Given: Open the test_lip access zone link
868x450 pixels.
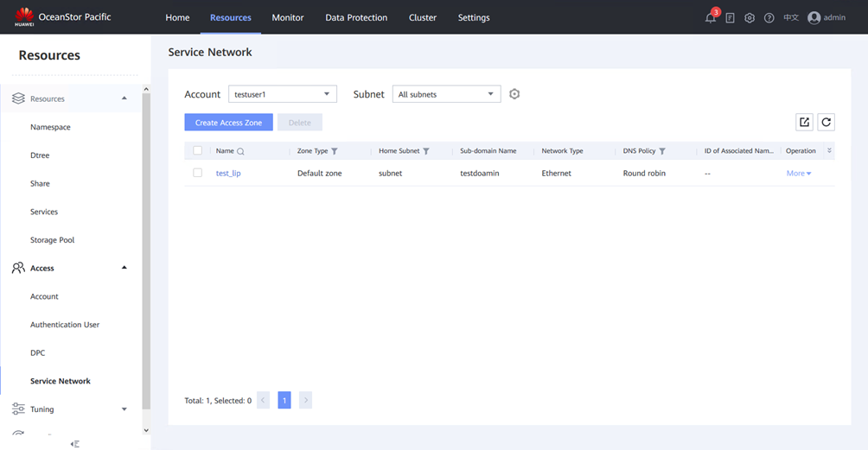Looking at the screenshot, I should click(x=228, y=174).
